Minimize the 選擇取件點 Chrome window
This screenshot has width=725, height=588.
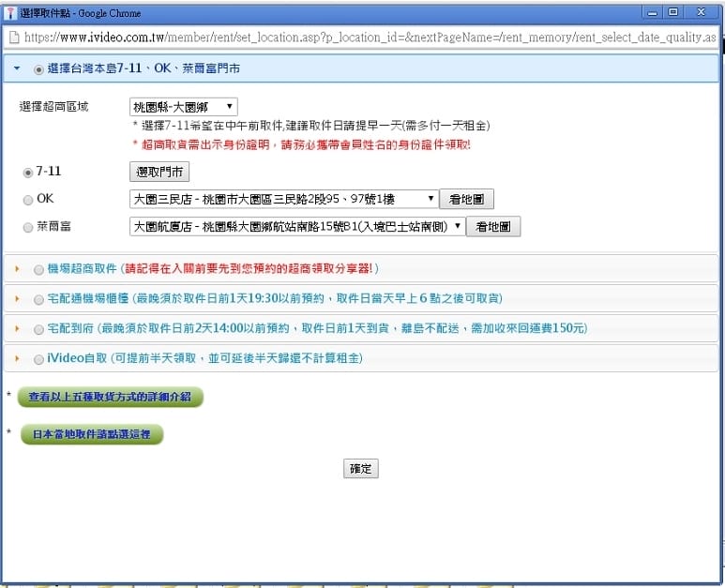click(x=653, y=12)
